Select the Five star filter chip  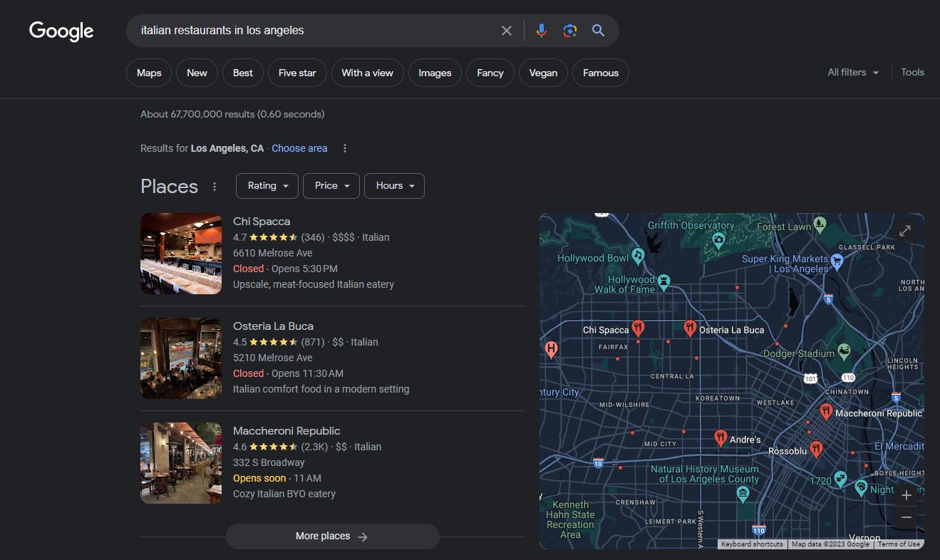297,73
